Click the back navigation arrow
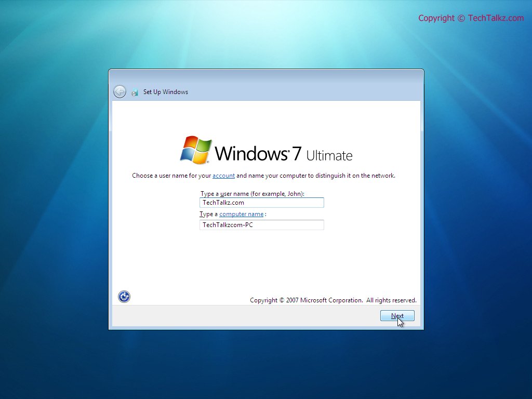This screenshot has height=399, width=532. [x=119, y=91]
